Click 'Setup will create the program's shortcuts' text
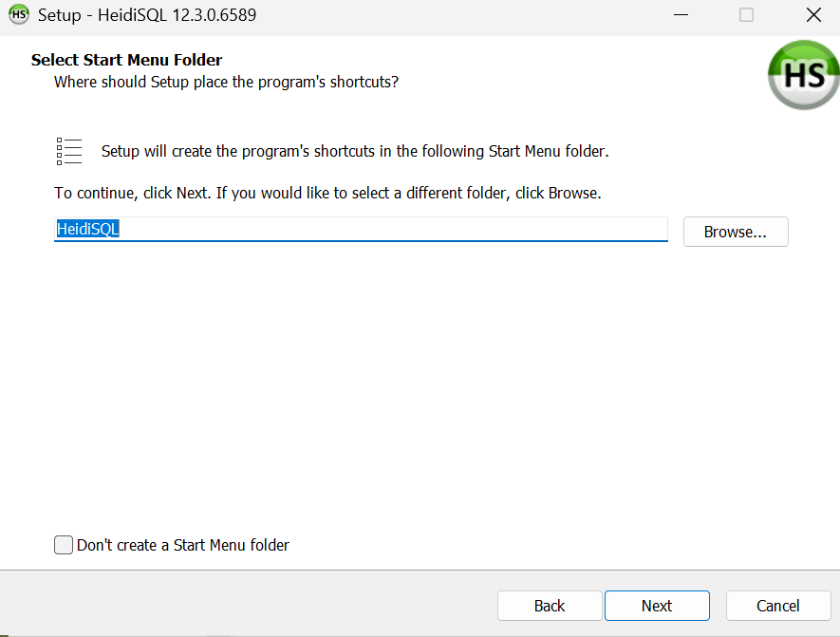 [x=355, y=151]
